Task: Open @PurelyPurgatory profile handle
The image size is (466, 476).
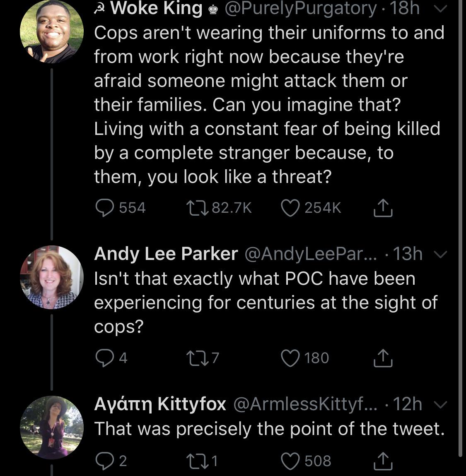Action: click(x=300, y=8)
